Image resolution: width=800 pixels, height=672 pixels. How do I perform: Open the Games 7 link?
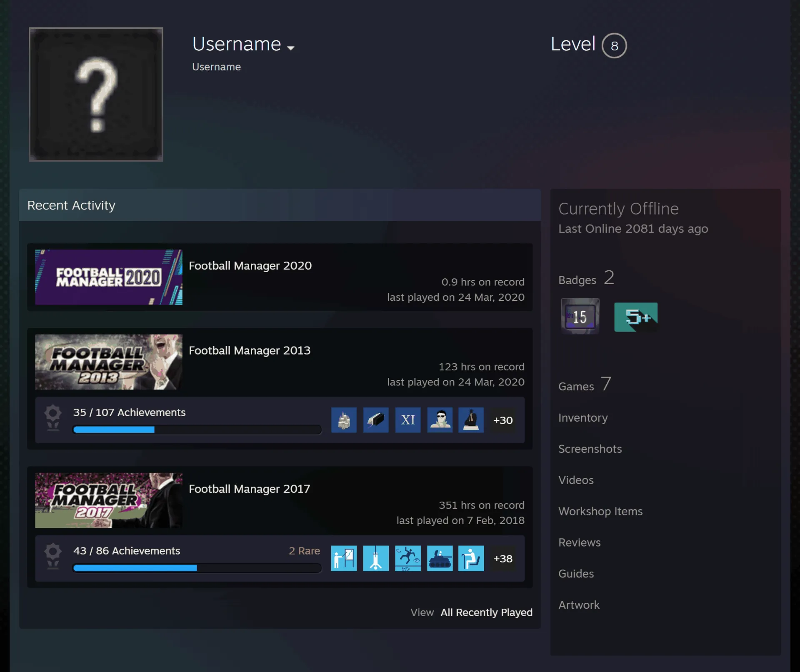pos(585,385)
